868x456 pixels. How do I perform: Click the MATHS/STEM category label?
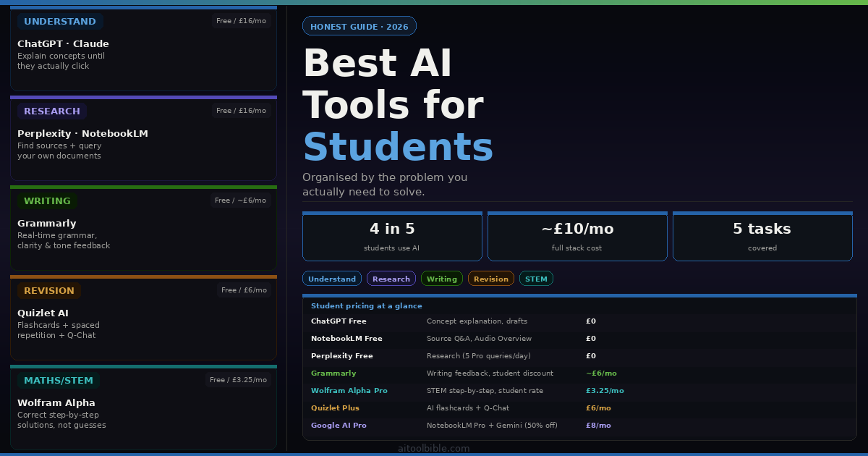tap(59, 381)
